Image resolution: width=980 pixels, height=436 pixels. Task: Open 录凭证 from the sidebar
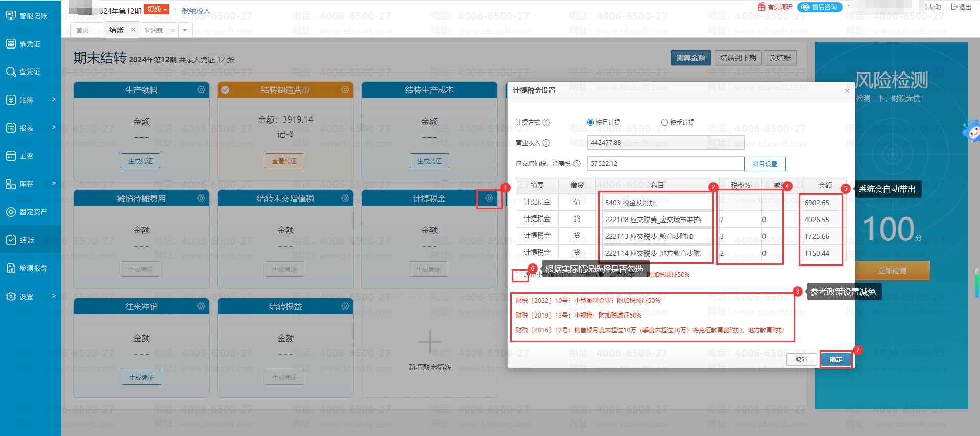pos(30,44)
